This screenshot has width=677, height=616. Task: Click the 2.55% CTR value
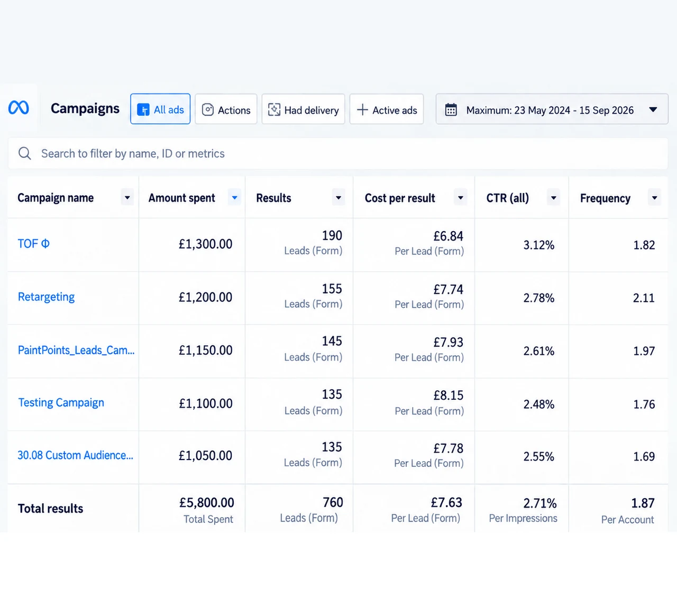[x=538, y=456]
